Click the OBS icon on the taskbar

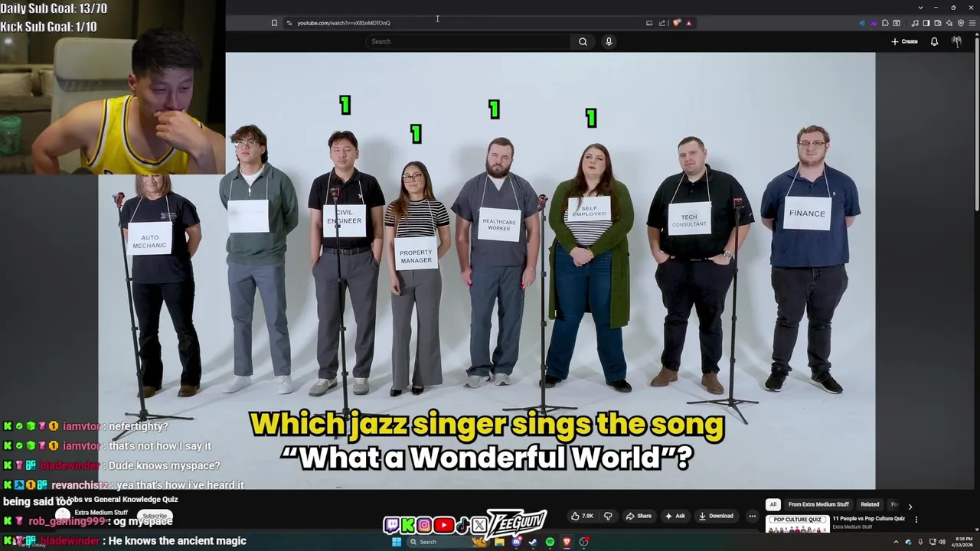583,542
